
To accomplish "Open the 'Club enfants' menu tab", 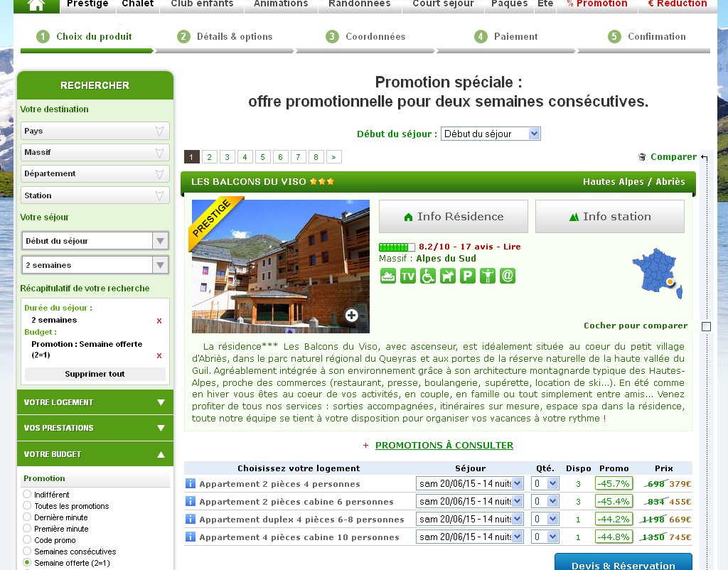I will 202,4.
